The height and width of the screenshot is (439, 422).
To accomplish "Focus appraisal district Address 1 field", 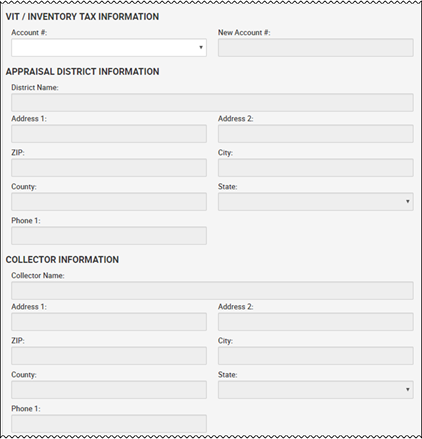I will click(x=109, y=134).
